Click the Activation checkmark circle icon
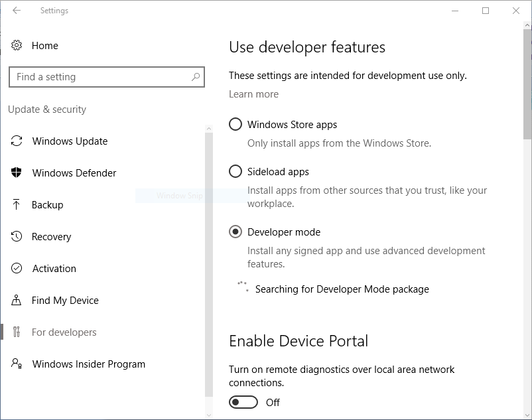Screen dimensions: 532x420 (17, 268)
